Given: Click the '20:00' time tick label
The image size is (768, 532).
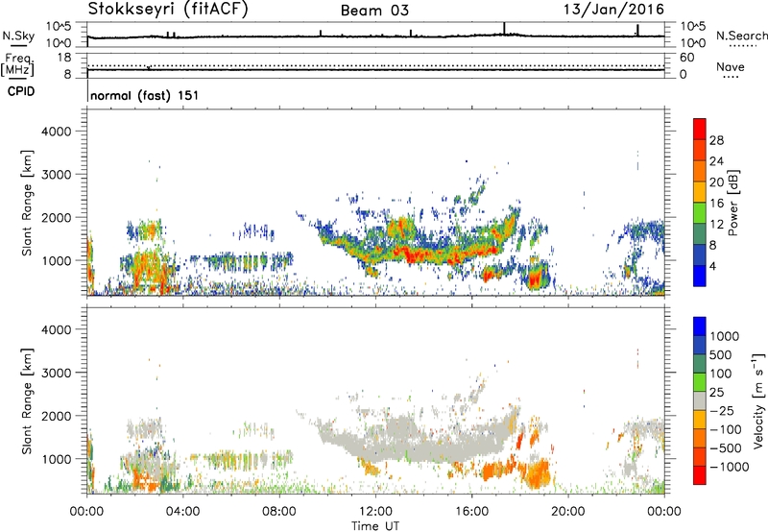Looking at the screenshot, I should (568, 512).
